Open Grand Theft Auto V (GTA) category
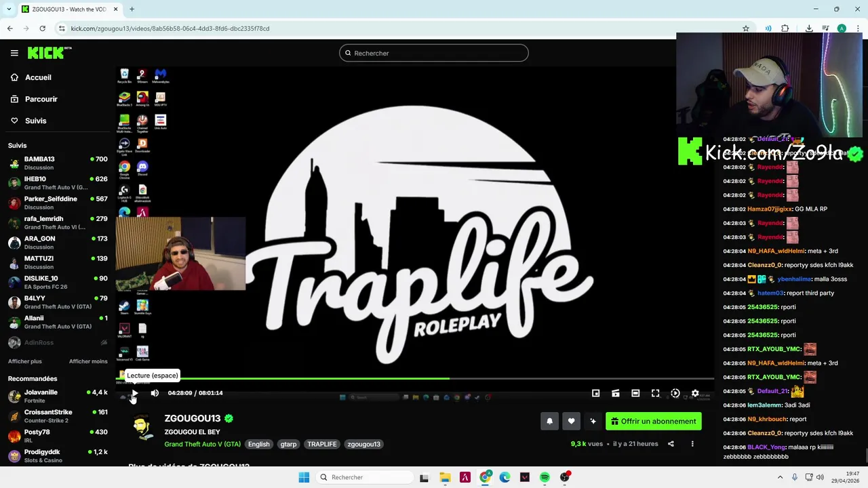This screenshot has height=488, width=868. 202,444
